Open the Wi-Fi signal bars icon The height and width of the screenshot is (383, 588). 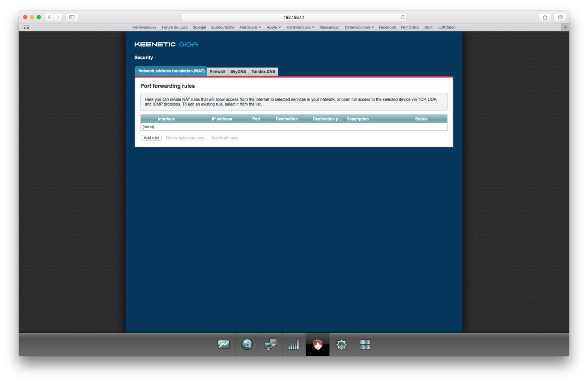294,345
